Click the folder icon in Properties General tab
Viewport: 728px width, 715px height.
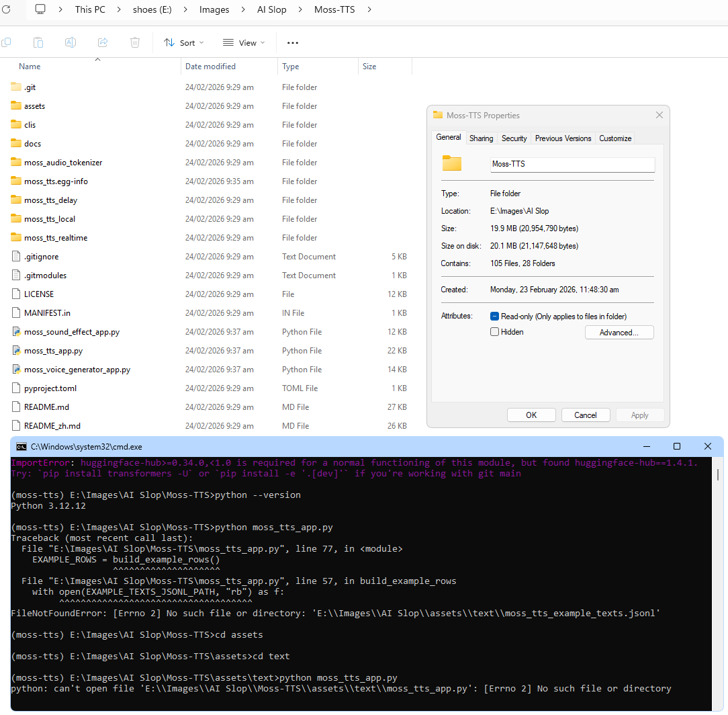[452, 163]
